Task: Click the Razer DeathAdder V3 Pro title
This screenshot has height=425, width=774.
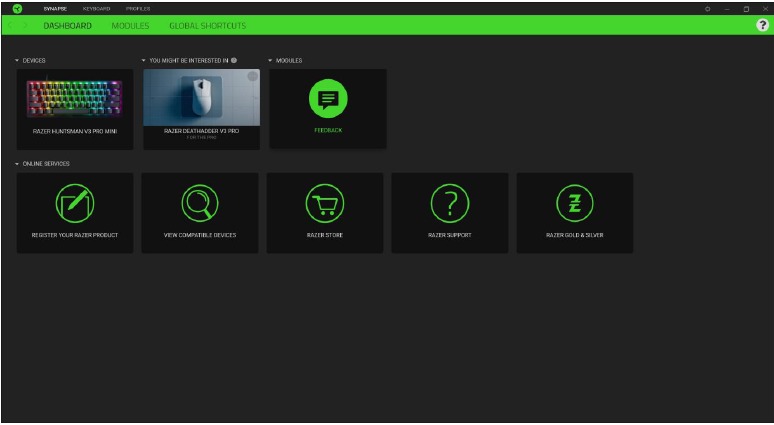Action: tap(201, 131)
